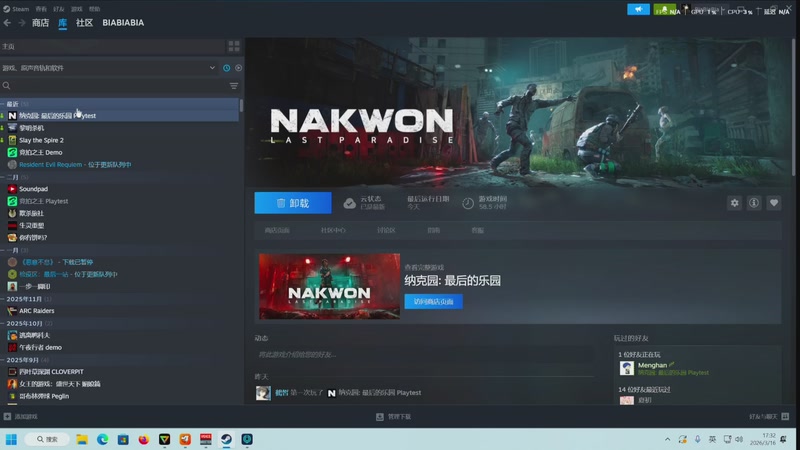Viewport: 800px width, 450px height.
Task: Open manage downloads at the bottom
Action: [393, 416]
